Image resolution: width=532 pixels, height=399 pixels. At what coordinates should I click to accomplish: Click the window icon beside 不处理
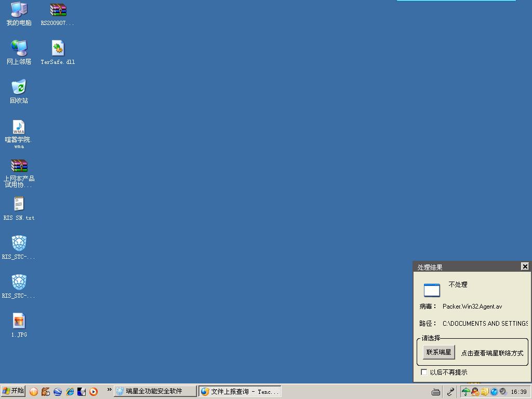point(432,290)
